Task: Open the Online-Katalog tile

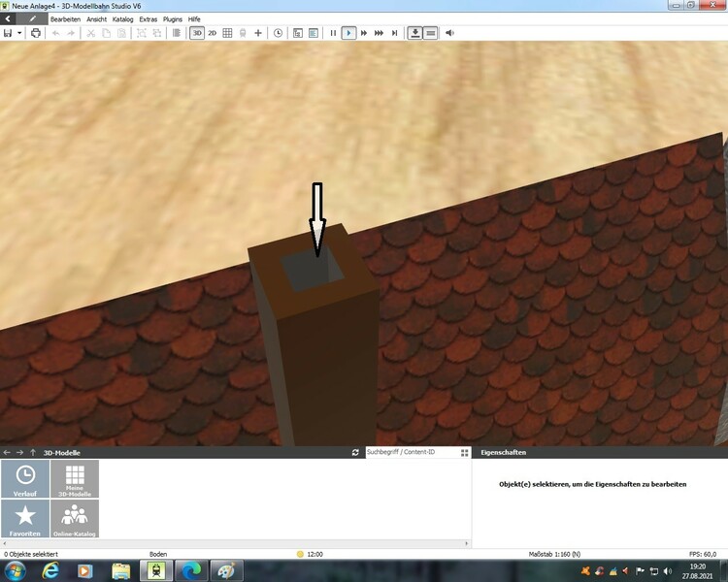Action: [x=74, y=519]
